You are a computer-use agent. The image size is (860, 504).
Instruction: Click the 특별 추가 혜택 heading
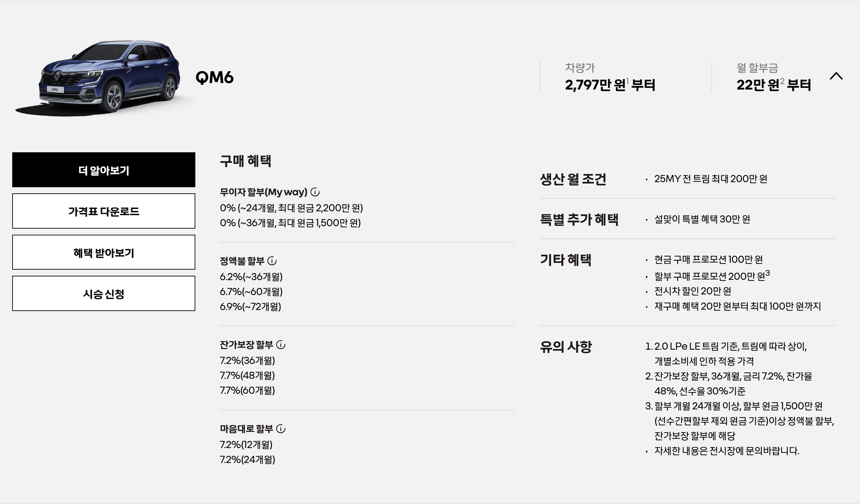point(579,219)
